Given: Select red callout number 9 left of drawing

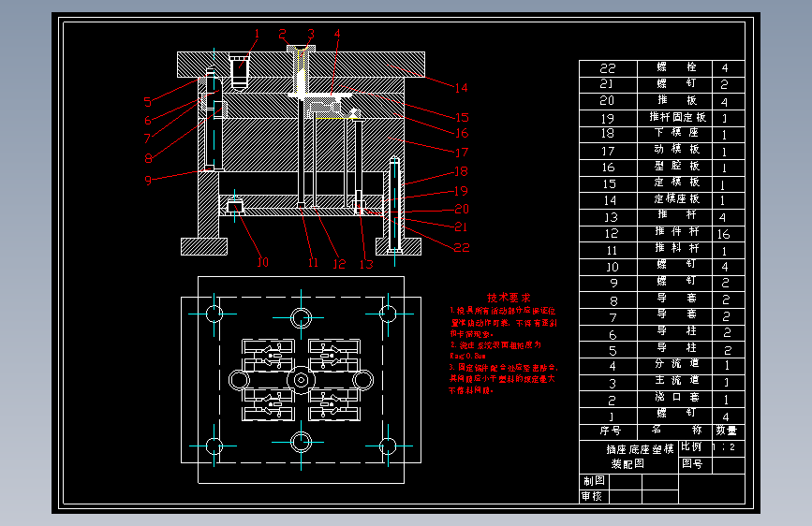Looking at the screenshot, I should tap(148, 180).
